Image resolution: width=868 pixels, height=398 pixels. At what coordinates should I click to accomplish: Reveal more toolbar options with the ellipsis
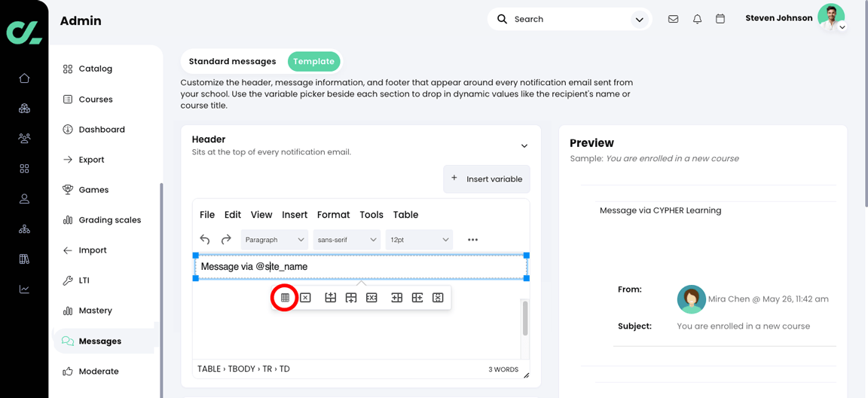tap(472, 240)
